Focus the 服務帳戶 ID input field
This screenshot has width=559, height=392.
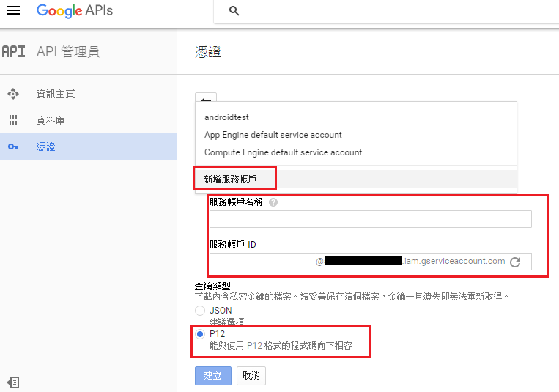tap(371, 262)
